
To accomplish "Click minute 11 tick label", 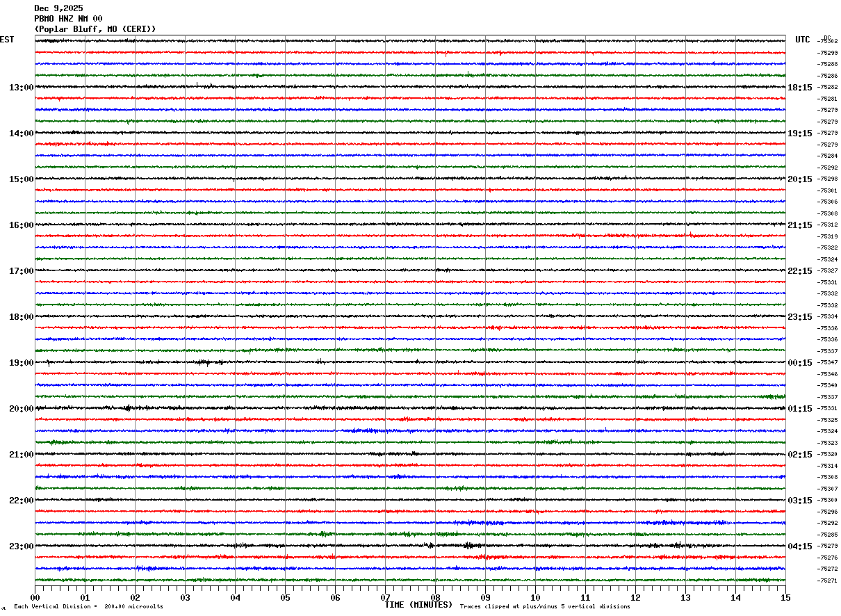I will 585,597.
